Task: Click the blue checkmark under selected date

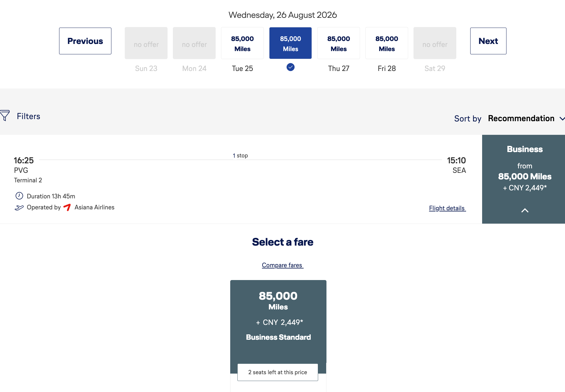Action: (291, 67)
